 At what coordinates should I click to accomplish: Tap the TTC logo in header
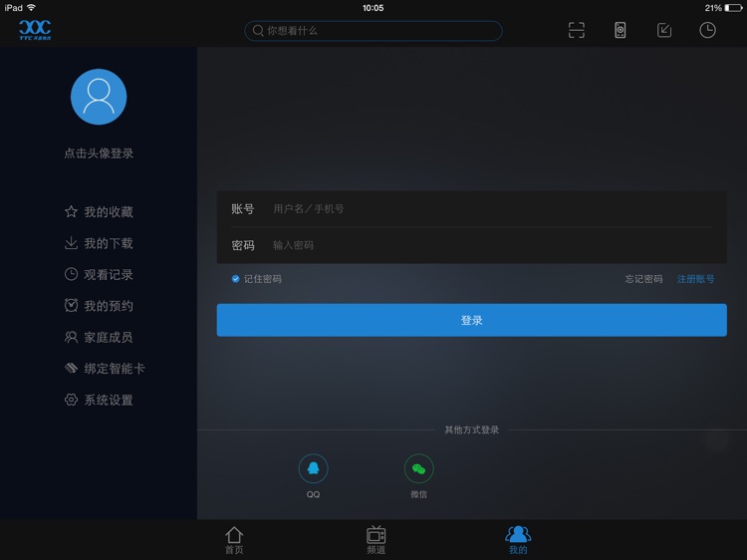coord(35,30)
